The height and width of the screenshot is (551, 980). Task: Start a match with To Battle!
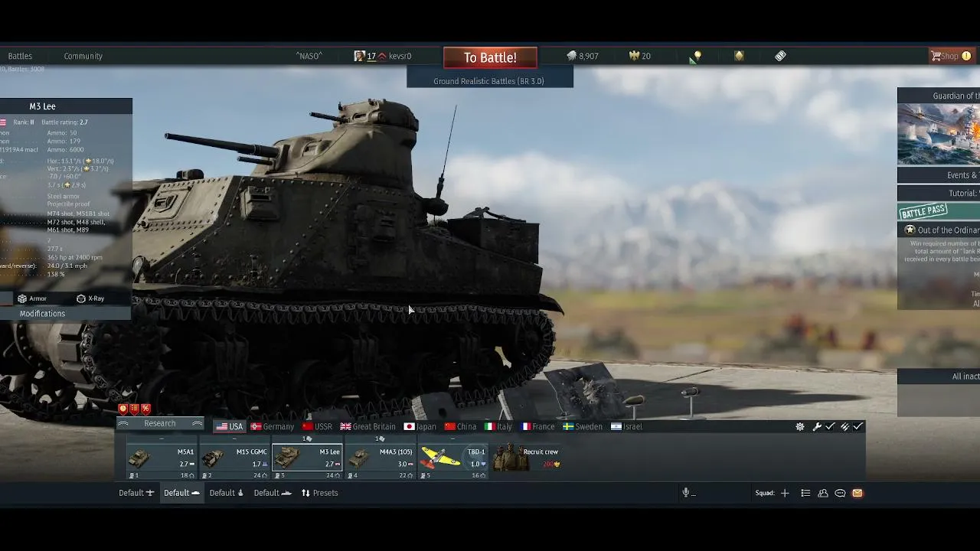click(490, 57)
